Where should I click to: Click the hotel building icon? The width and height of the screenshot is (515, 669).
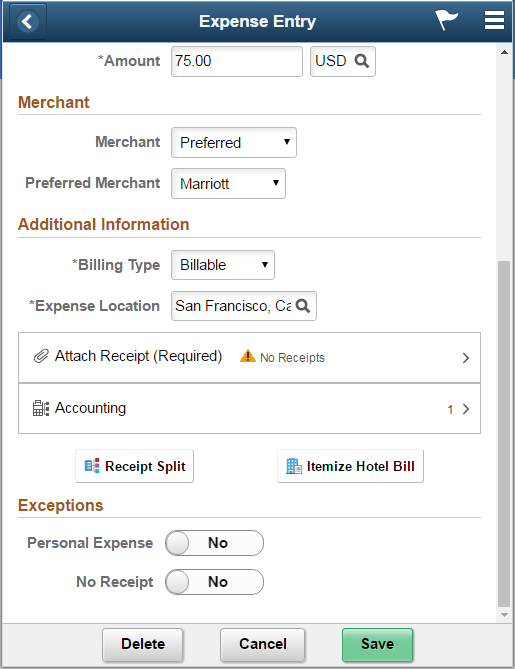coord(294,466)
